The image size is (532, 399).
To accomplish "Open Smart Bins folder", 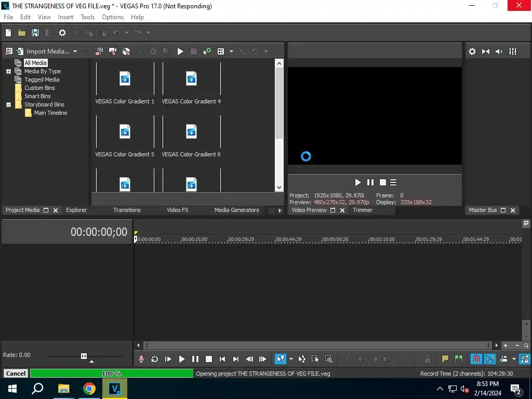I will pyautogui.click(x=37, y=96).
